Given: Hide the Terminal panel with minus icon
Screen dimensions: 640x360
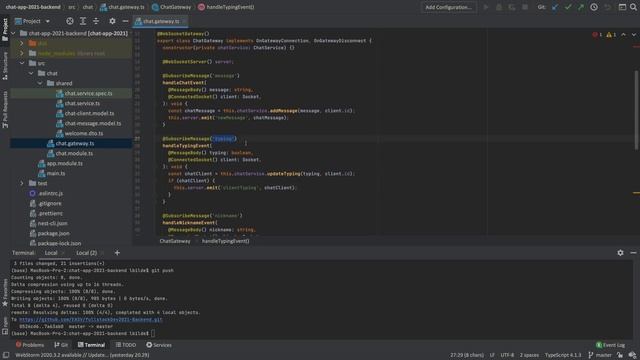Looking at the screenshot, I should [633, 253].
